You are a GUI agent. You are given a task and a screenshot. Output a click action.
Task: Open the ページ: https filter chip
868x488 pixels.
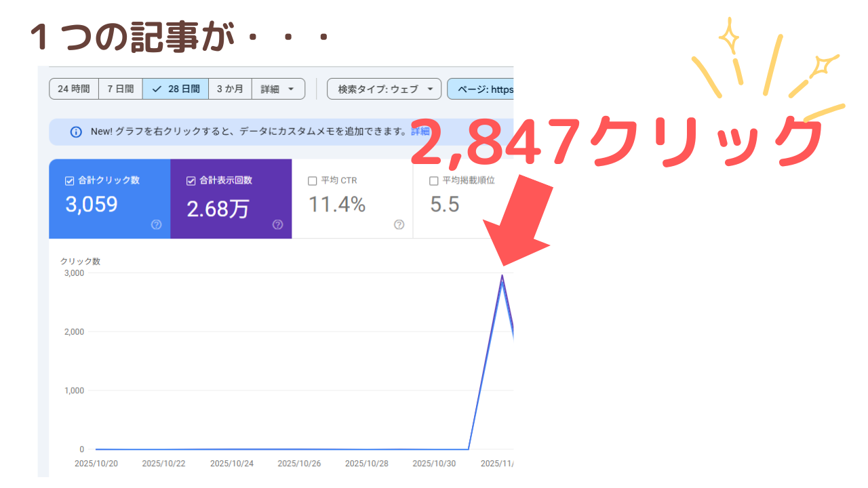481,89
